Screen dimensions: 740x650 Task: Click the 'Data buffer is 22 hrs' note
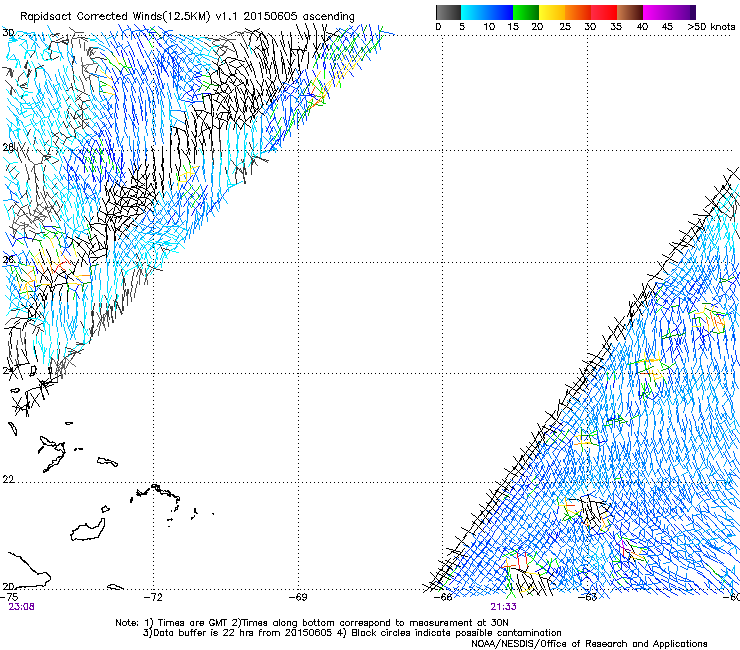pyautogui.click(x=352, y=633)
